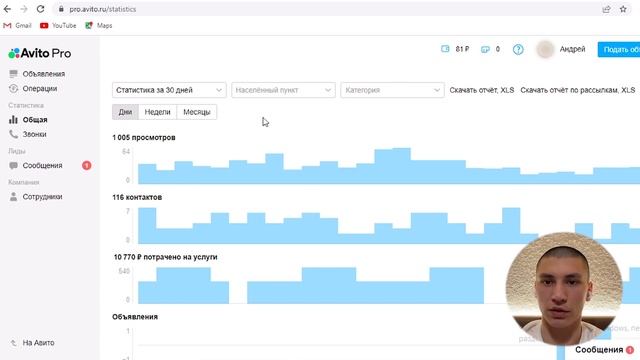640x360 pixels.
Task: Go back with browser back arrow
Action: pyautogui.click(x=7, y=9)
